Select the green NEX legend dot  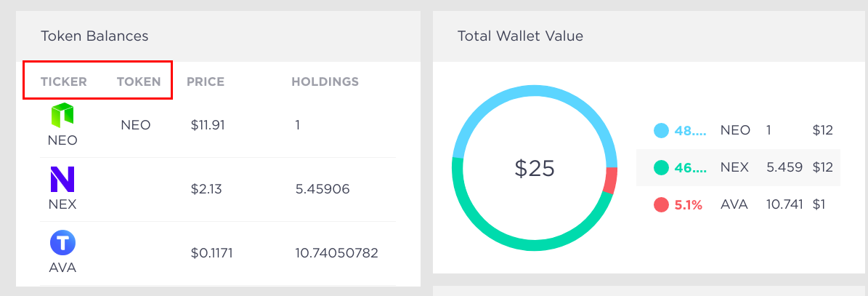pos(662,167)
